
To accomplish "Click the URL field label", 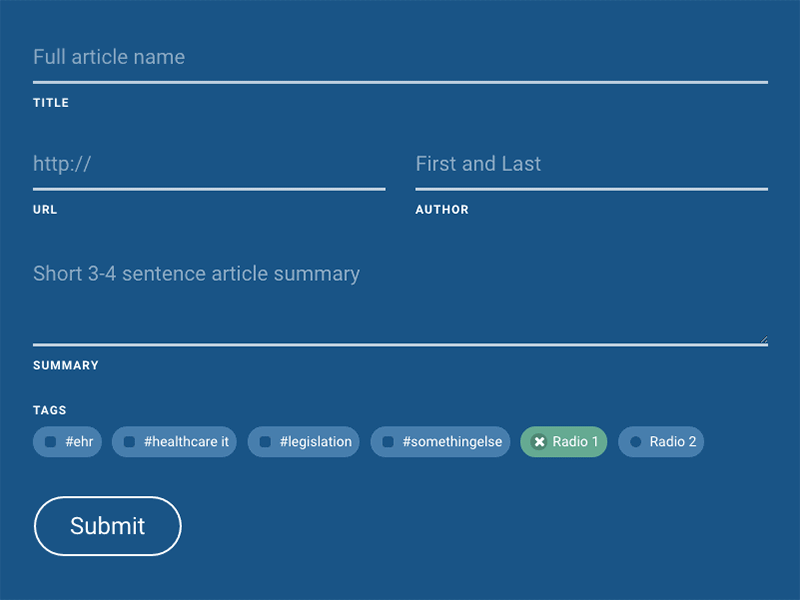I will [45, 210].
